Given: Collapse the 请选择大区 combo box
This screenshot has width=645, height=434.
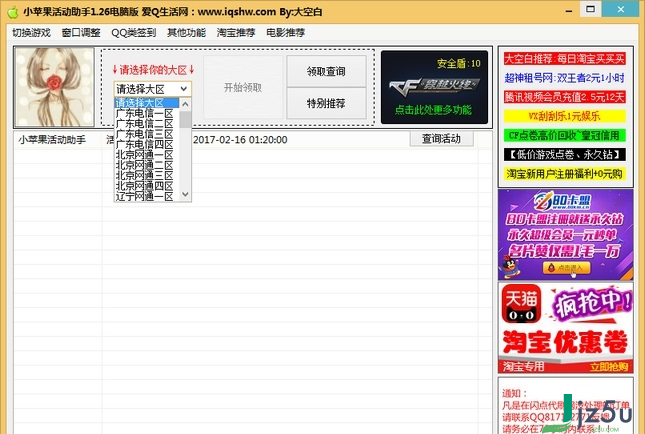Looking at the screenshot, I should 184,89.
